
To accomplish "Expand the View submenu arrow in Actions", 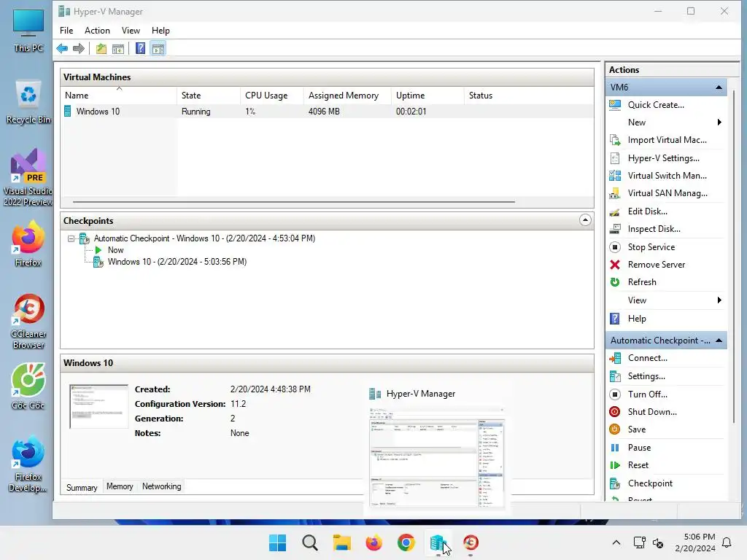I will tap(719, 300).
